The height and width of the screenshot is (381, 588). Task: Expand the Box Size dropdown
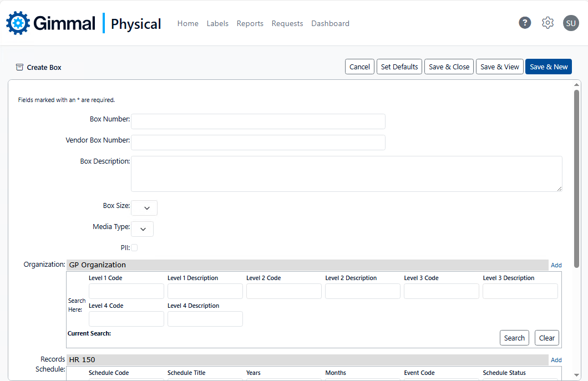click(x=144, y=208)
